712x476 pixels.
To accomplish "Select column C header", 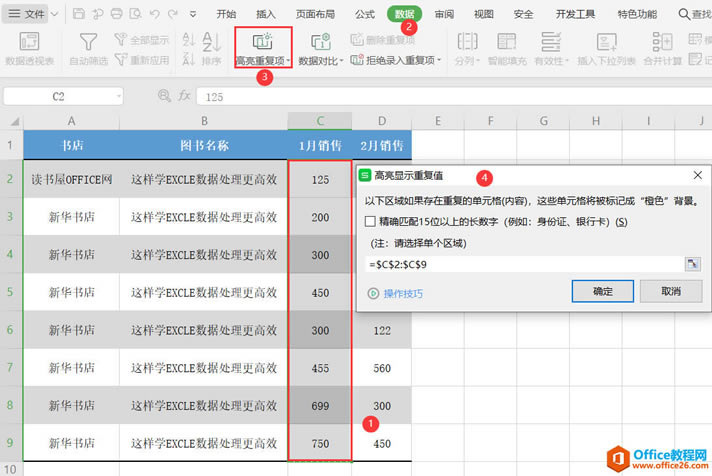I will 320,121.
